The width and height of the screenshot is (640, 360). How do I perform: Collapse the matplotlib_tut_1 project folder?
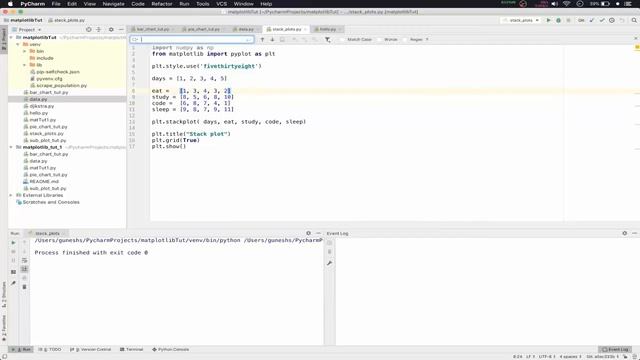[x=11, y=147]
